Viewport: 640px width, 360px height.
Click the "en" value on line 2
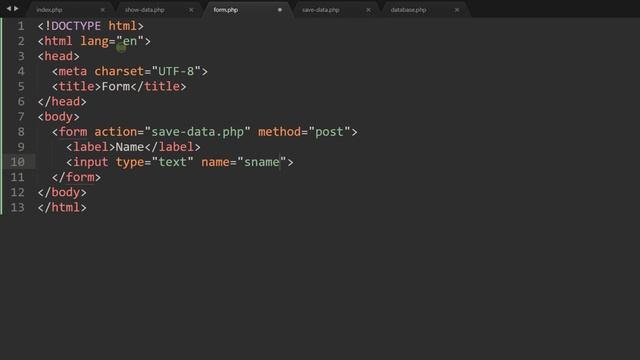tap(130, 41)
